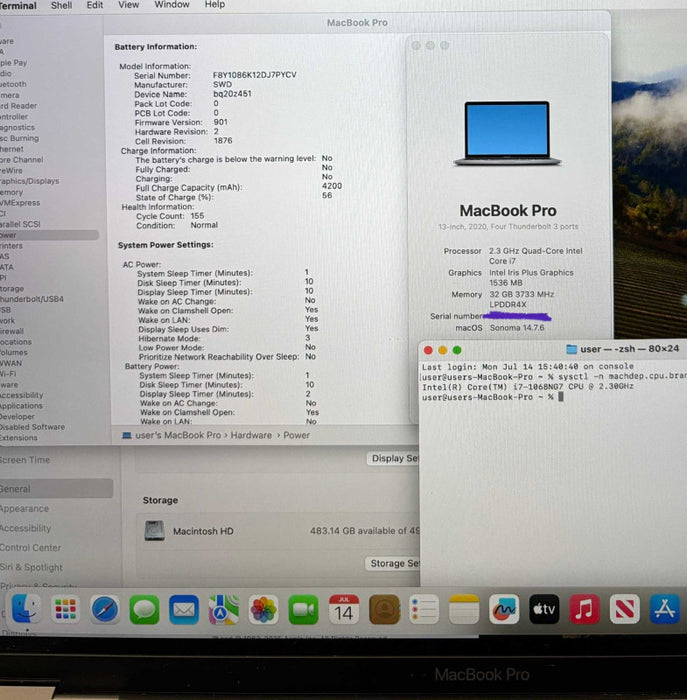The image size is (687, 700).
Task: Click the macOS Sonoma 14.7.6 text
Action: [x=517, y=328]
